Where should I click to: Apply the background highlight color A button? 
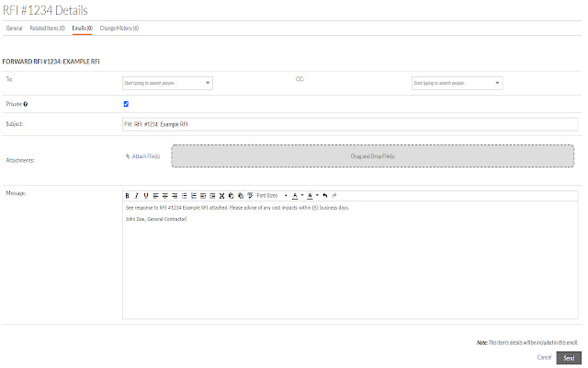[x=311, y=196]
